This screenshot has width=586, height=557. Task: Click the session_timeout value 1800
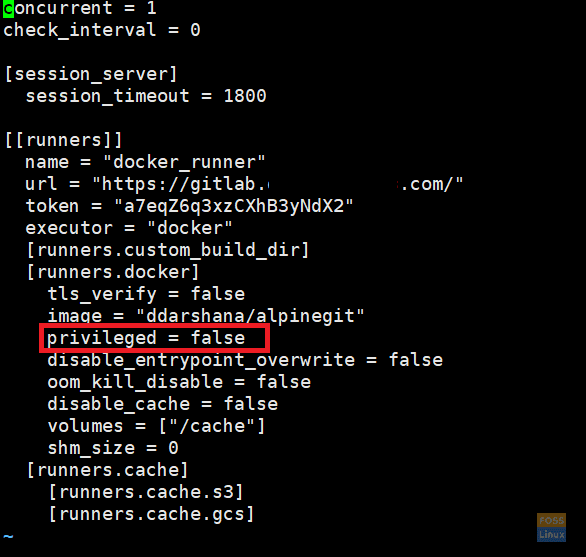tap(245, 96)
